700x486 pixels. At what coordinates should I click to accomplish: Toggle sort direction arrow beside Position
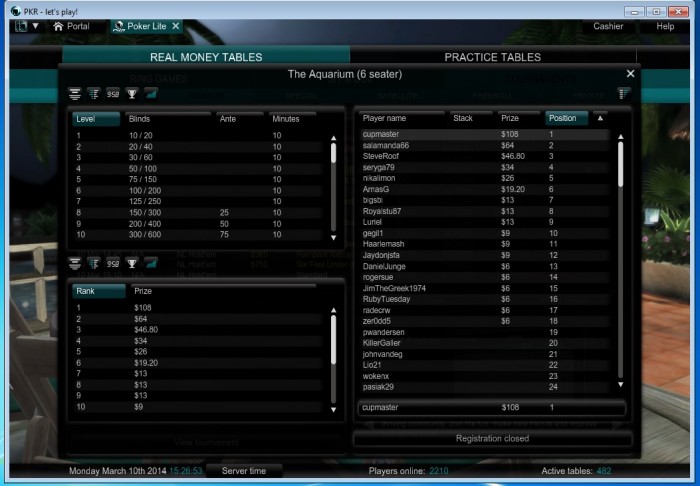pos(600,118)
